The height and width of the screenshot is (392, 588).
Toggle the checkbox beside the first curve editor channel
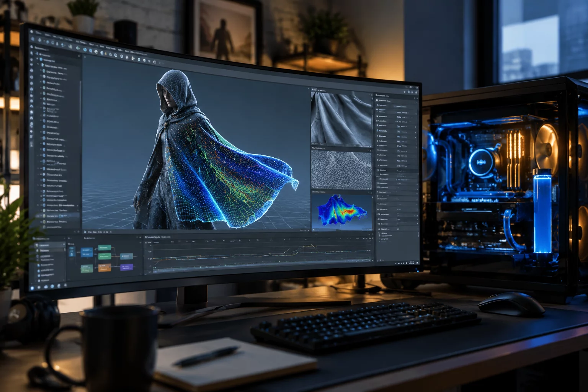point(146,243)
